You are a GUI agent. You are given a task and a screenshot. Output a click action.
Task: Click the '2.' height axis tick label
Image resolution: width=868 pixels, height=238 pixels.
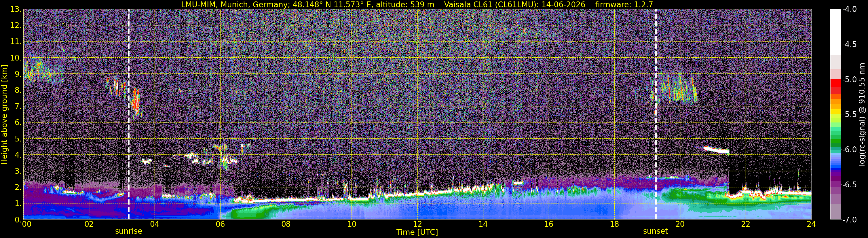point(18,187)
